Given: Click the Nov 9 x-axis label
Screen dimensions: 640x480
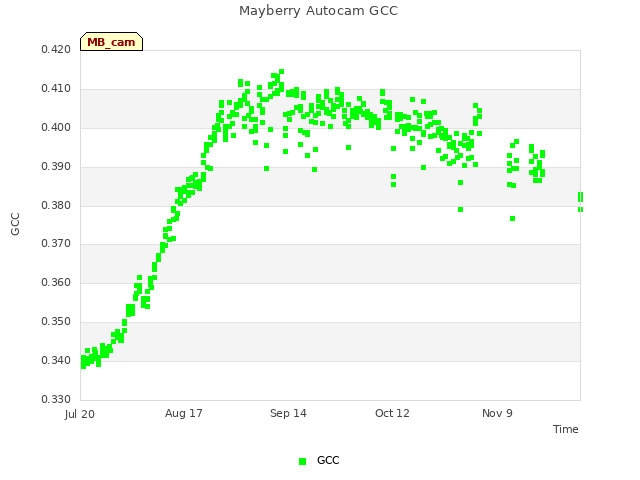Looking at the screenshot, I should click(497, 413).
